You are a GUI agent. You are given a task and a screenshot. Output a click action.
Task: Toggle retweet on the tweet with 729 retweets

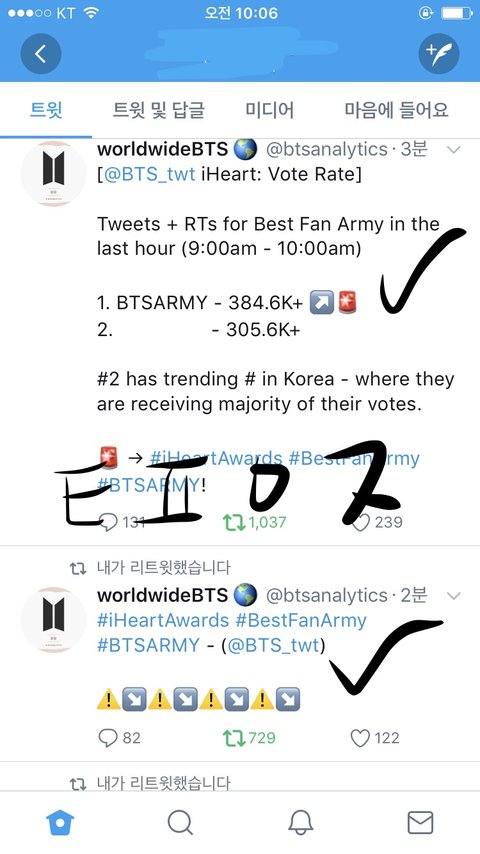click(234, 738)
